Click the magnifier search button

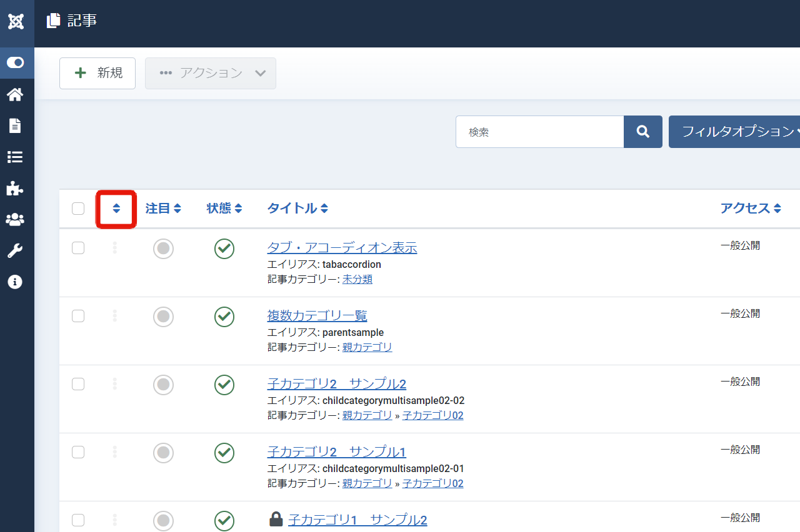tap(643, 132)
